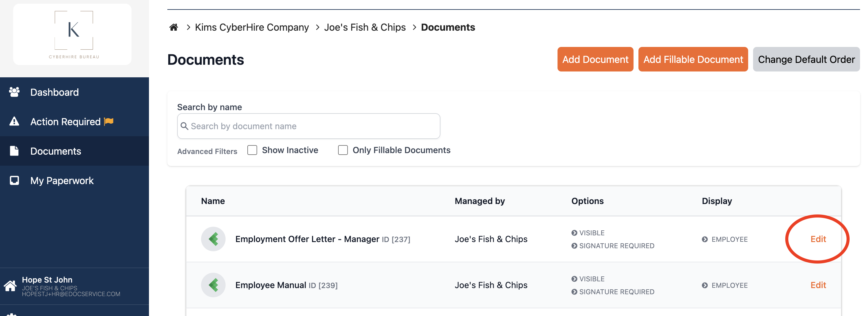Click the CyberHire Bureau logo

pos(72,34)
